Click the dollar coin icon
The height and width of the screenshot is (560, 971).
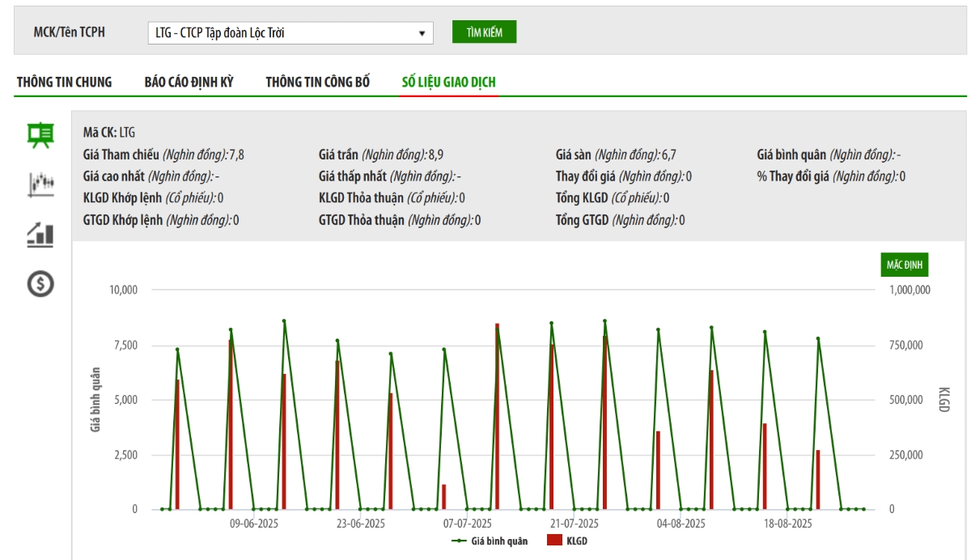pyautogui.click(x=40, y=284)
